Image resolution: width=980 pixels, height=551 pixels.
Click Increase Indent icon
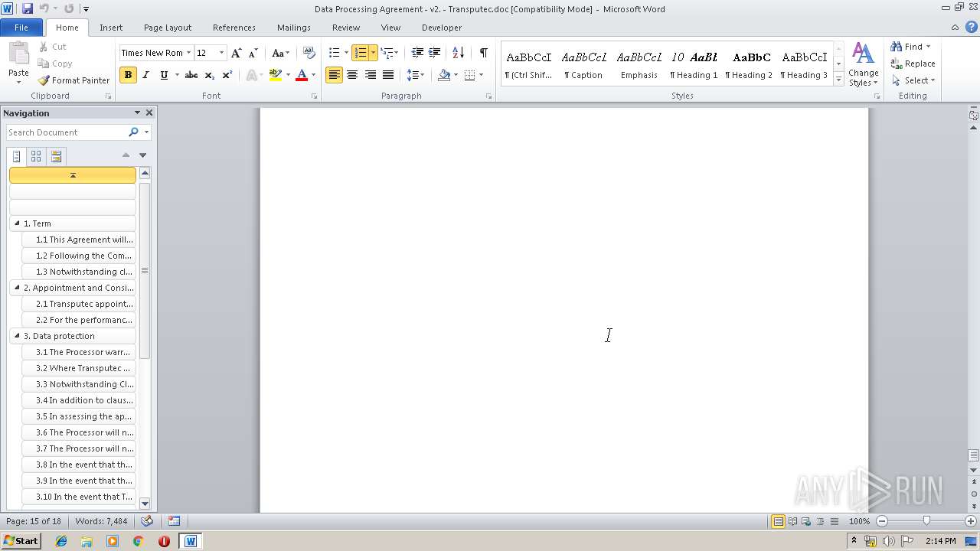(434, 53)
